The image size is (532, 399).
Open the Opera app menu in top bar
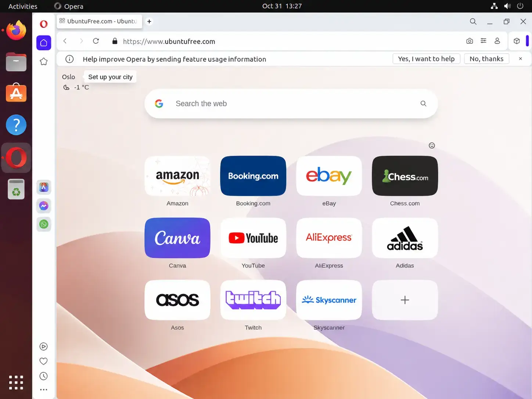[x=69, y=6]
